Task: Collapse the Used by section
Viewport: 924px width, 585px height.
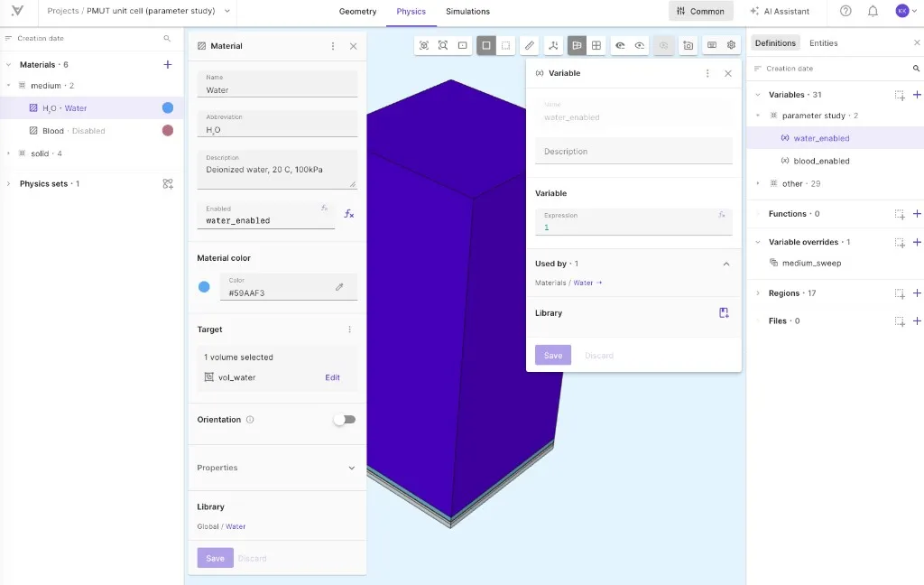Action: [726, 265]
